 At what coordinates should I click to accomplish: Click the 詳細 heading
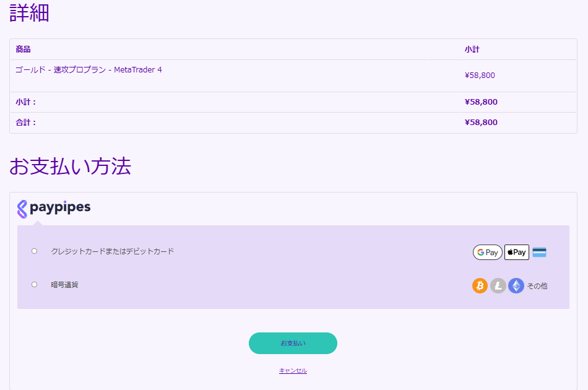(x=29, y=13)
